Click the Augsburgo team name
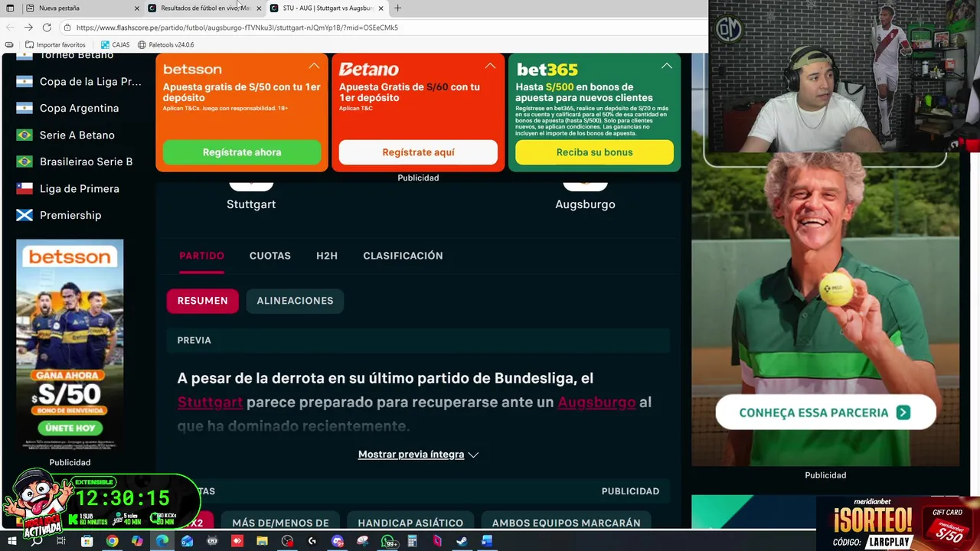This screenshot has height=551, width=980. (585, 204)
